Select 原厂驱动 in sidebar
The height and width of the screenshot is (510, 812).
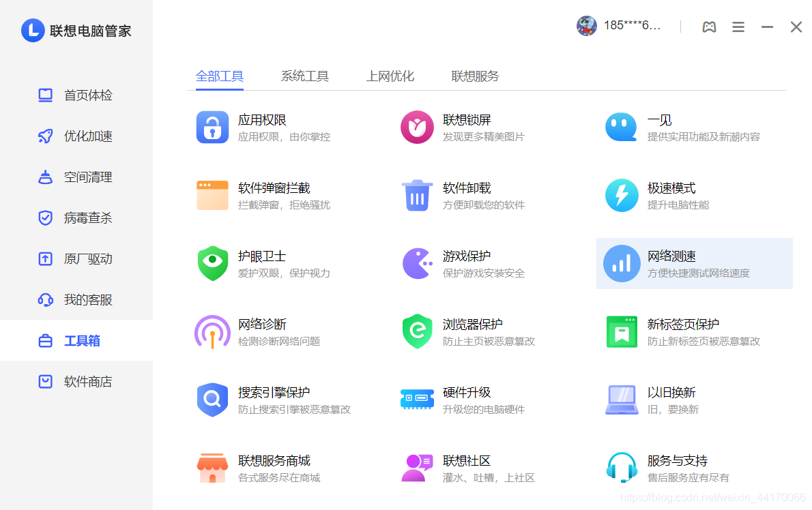(76, 258)
